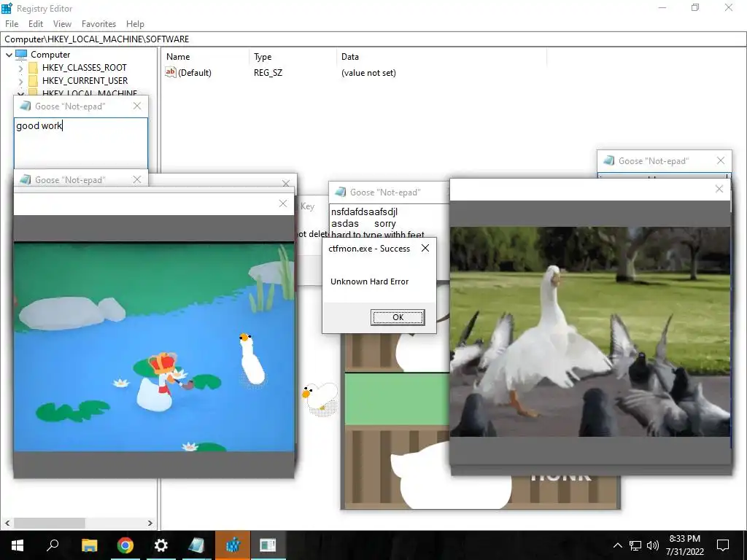Show hidden system tray icons

tap(617, 545)
